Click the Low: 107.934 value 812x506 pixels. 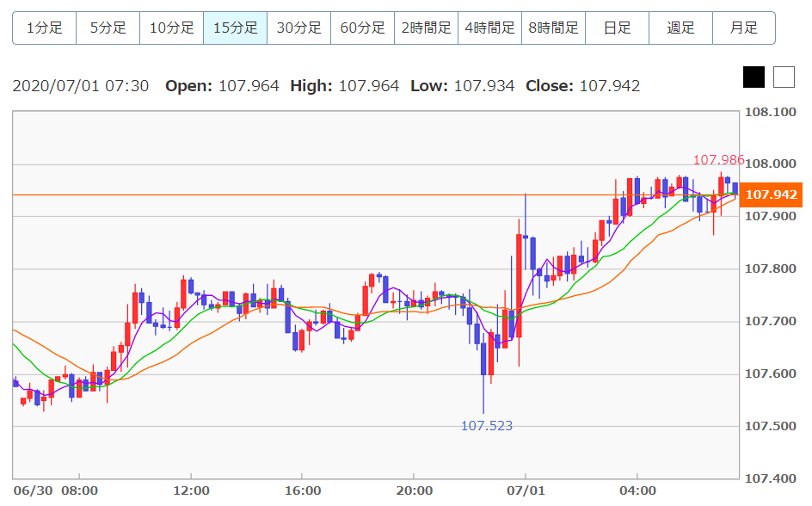(x=463, y=86)
